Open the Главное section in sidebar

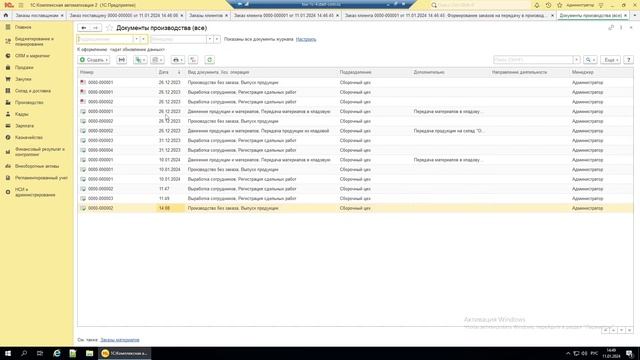click(x=23, y=27)
